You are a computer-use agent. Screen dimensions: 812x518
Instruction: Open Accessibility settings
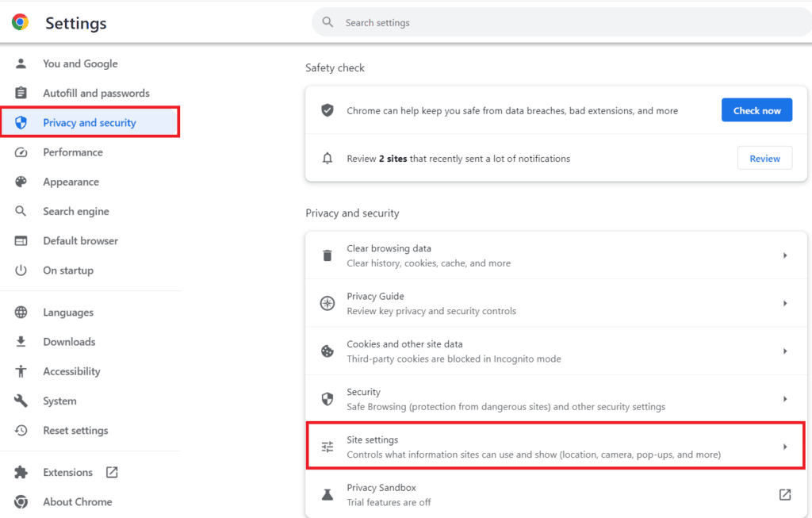(x=72, y=371)
